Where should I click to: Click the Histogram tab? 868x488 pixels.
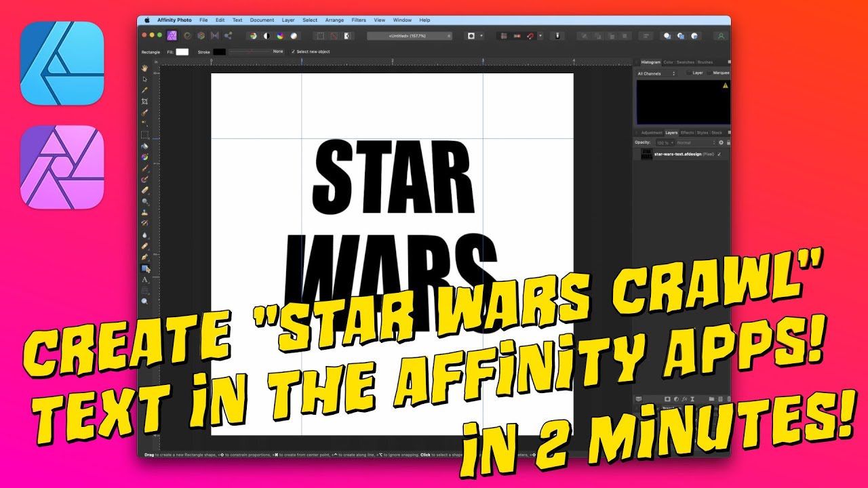pyautogui.click(x=650, y=62)
